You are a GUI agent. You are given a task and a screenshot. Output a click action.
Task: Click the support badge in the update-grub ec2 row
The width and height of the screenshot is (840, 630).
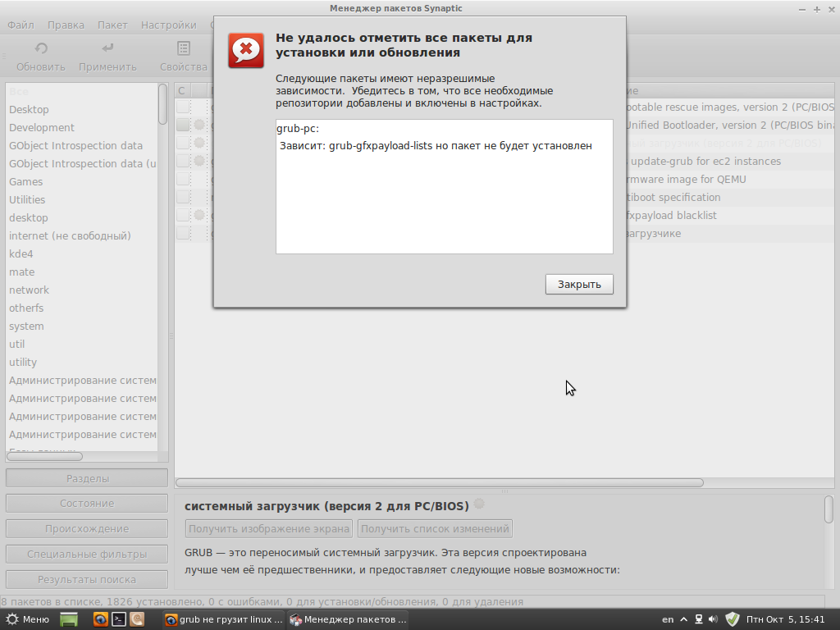199,161
